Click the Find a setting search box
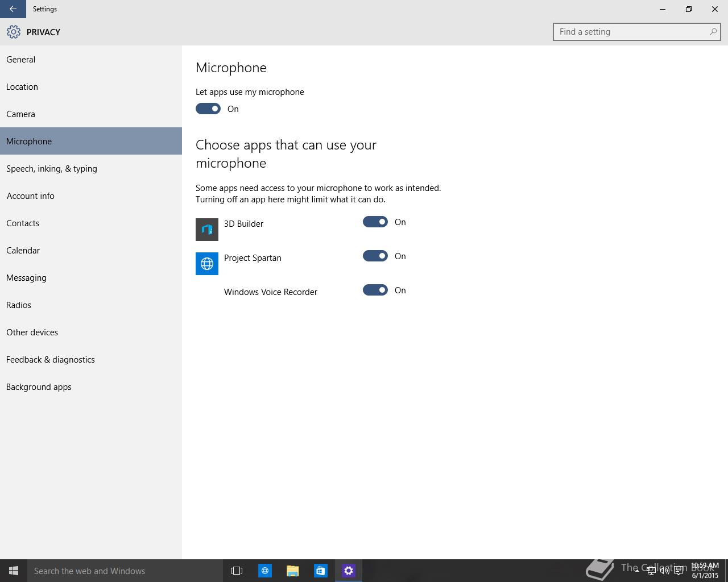Viewport: 728px width, 582px height. (637, 32)
